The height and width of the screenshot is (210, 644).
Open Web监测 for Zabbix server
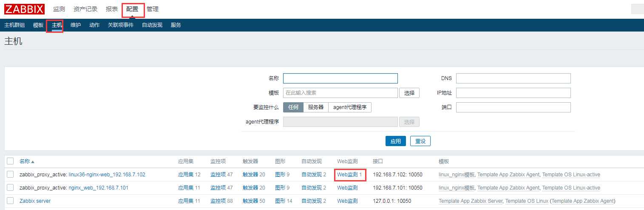[347, 201]
